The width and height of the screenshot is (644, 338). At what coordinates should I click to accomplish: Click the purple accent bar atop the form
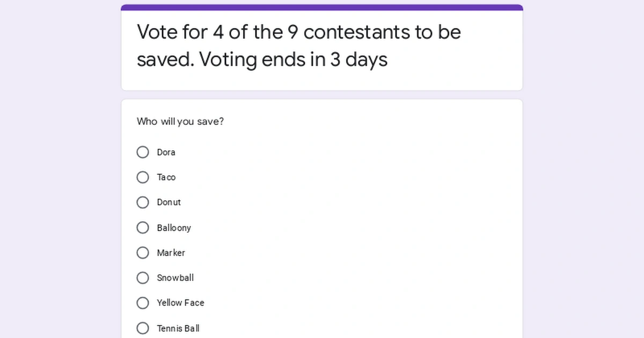(321, 7)
